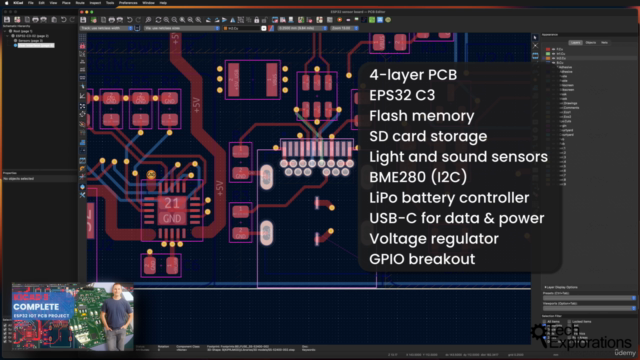Click the Unlock items icon
Screen dimensions: 640x360
click(x=264, y=20)
